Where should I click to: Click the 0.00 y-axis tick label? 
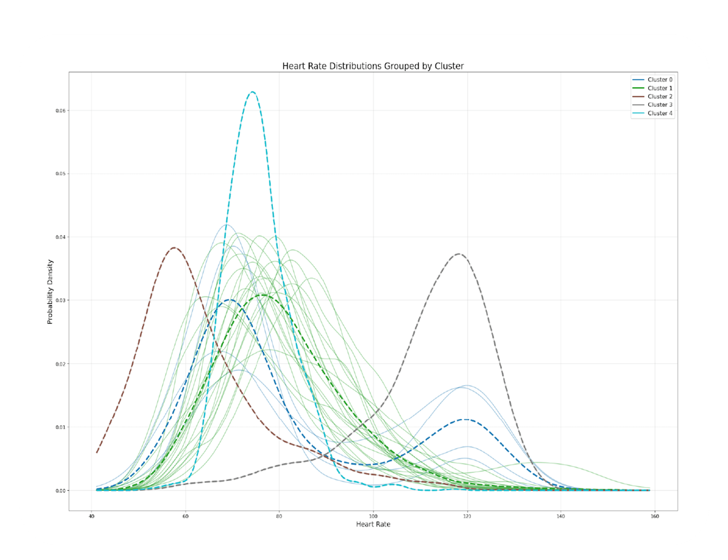(60, 491)
